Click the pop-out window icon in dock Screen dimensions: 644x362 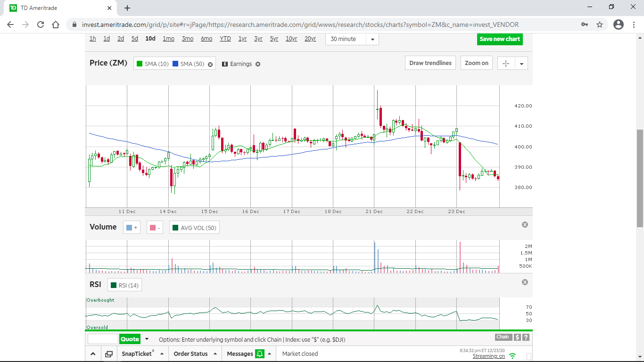coord(109,354)
